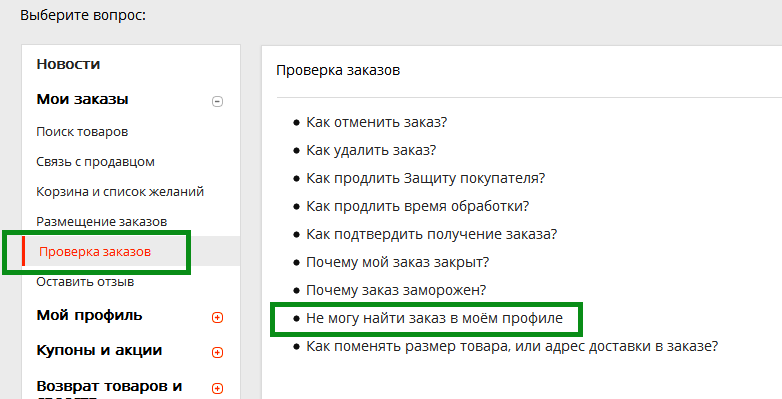Open Корзина и список желаний topic
782x399 pixels.
120,192
